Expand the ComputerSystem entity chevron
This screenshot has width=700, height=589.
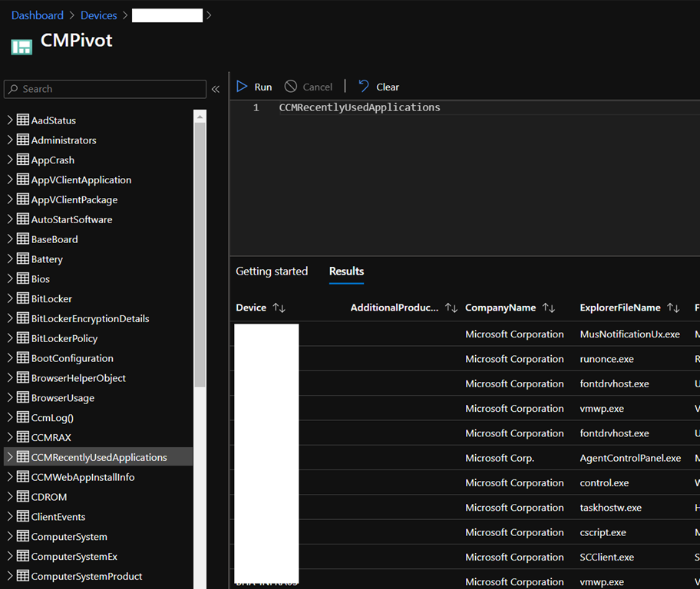tap(10, 537)
